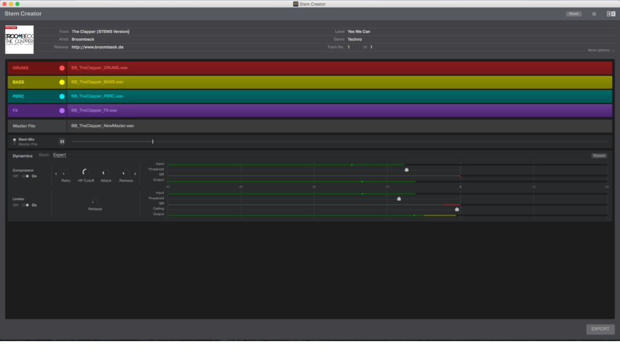Image resolution: width=620 pixels, height=364 pixels.
Task: Click the BASS stem name label
Action: (x=18, y=82)
